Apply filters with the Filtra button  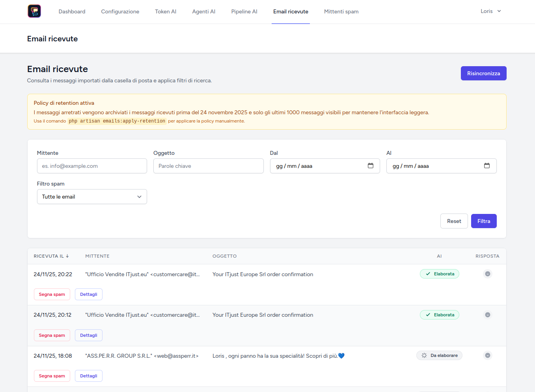483,221
